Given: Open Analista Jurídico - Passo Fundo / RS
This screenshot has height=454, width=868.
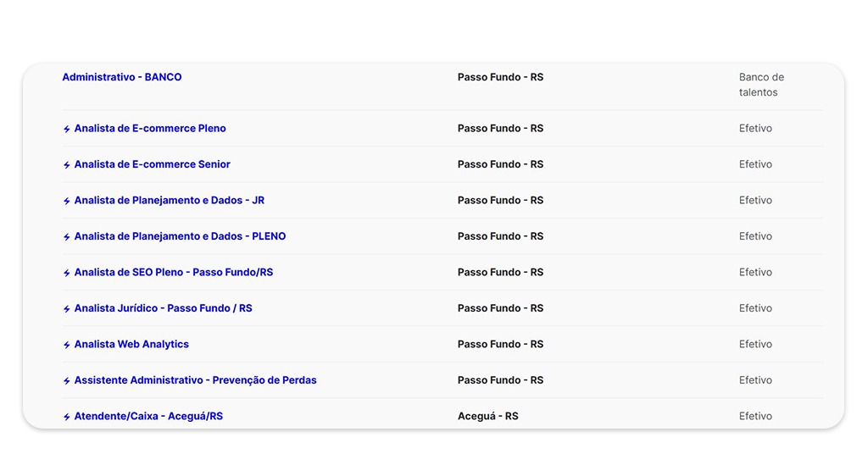Looking at the screenshot, I should click(x=163, y=308).
